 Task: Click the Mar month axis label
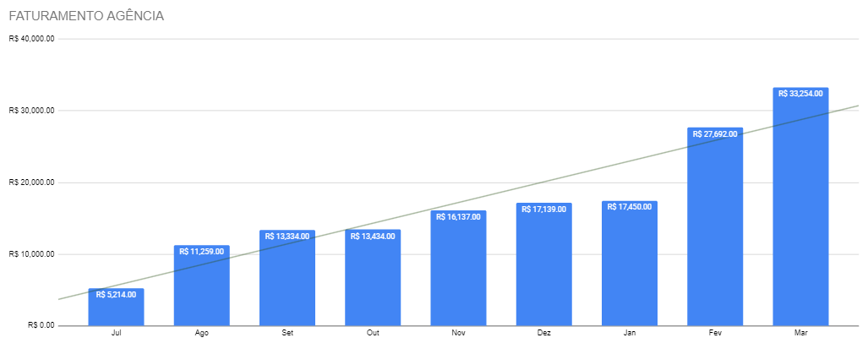tap(800, 335)
